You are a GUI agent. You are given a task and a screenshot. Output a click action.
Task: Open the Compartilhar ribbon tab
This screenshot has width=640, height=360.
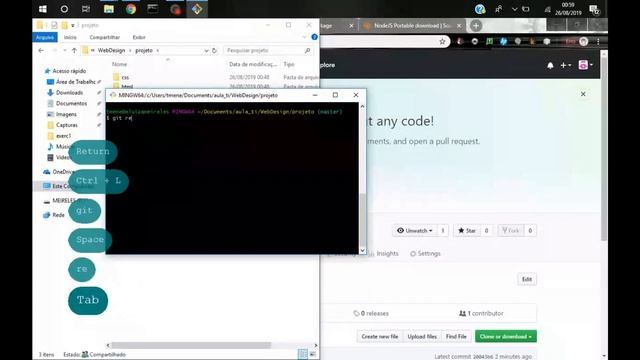coord(104,37)
